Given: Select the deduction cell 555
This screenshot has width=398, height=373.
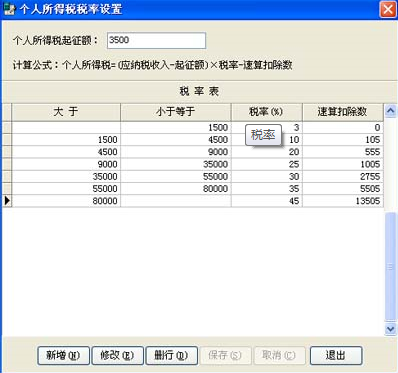Looking at the screenshot, I should pyautogui.click(x=343, y=152).
